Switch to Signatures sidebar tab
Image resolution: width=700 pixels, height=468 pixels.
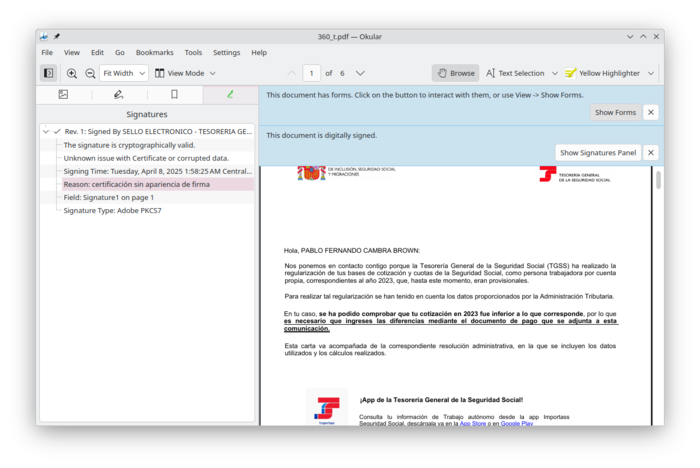230,95
